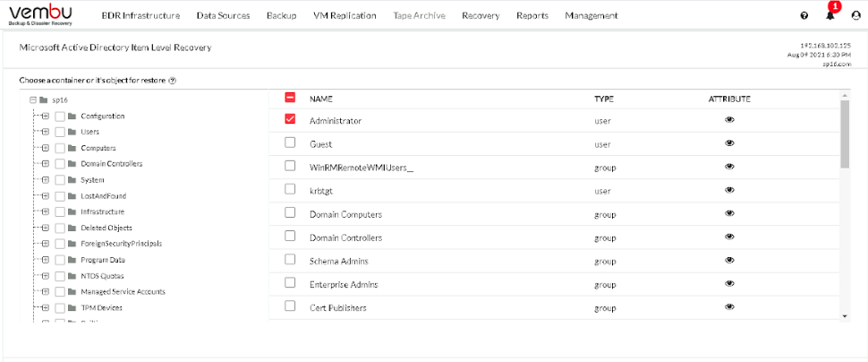This screenshot has height=362, width=868.
Task: Click the Configuration folder icon
Action: click(72, 116)
